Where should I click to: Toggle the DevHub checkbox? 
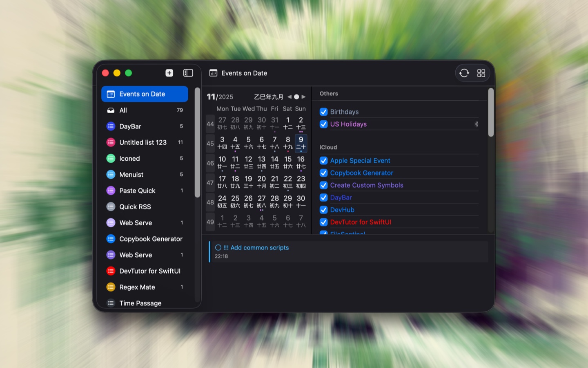pyautogui.click(x=323, y=210)
